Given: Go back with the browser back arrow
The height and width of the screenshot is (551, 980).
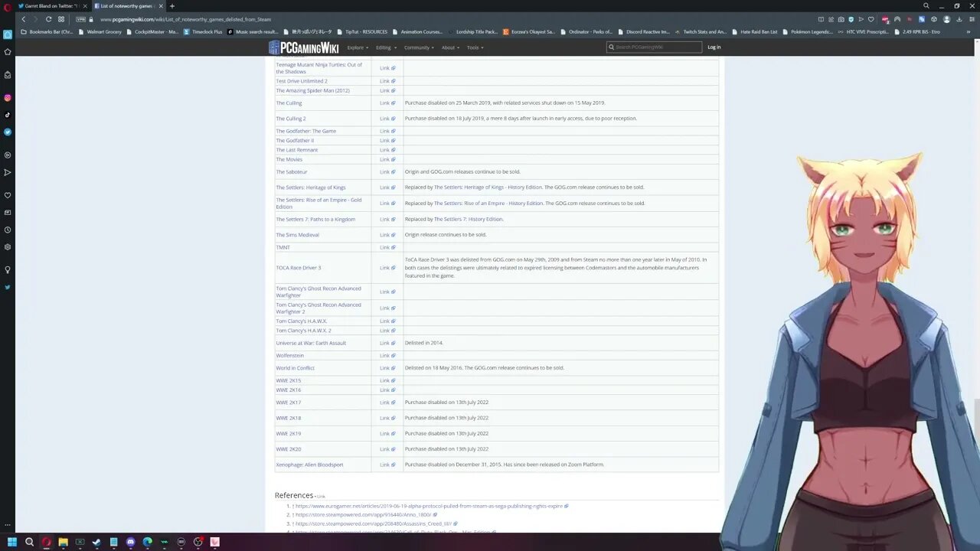Looking at the screenshot, I should click(x=23, y=19).
